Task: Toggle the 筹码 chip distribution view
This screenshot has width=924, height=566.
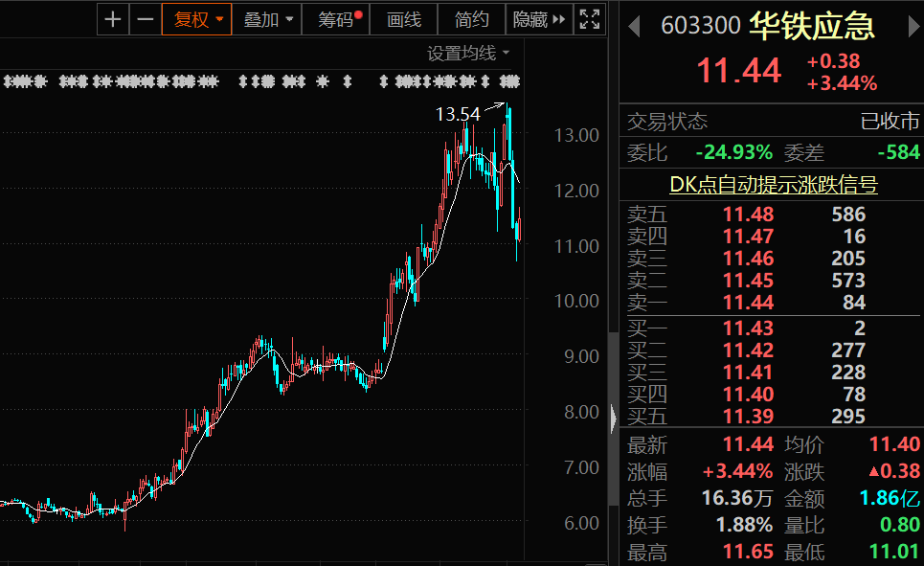Action: [339, 19]
